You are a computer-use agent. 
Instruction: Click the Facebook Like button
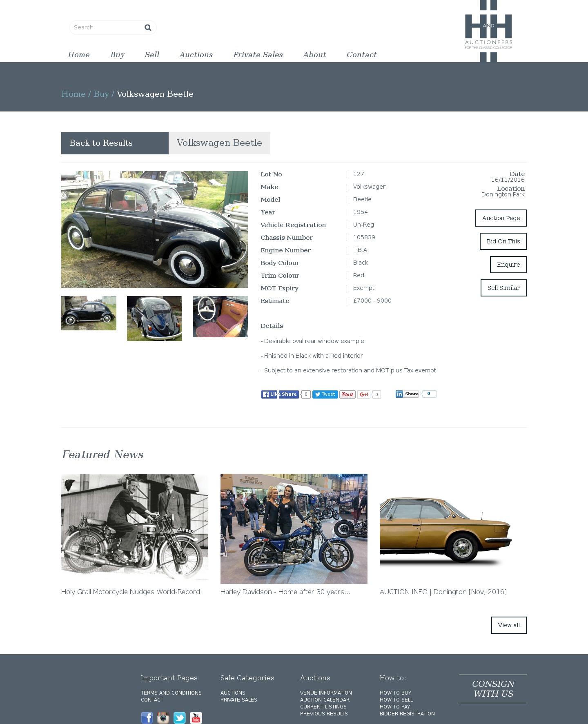coord(269,394)
